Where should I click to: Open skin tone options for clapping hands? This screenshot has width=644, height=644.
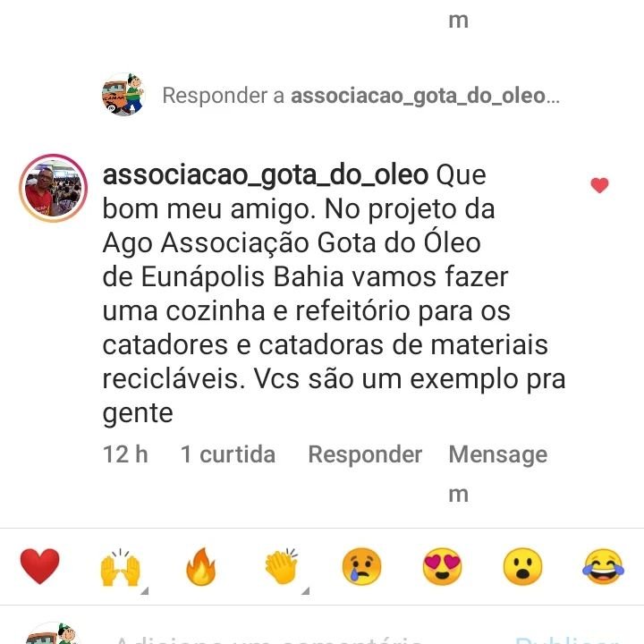pyautogui.click(x=305, y=591)
